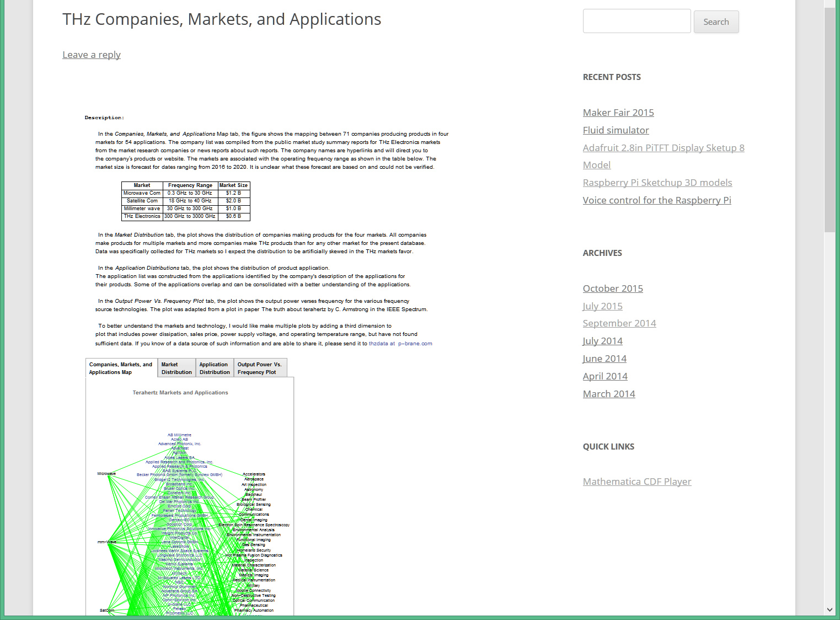Open the Fluid simulator post
Viewport: 840px width, 620px height.
coord(616,130)
